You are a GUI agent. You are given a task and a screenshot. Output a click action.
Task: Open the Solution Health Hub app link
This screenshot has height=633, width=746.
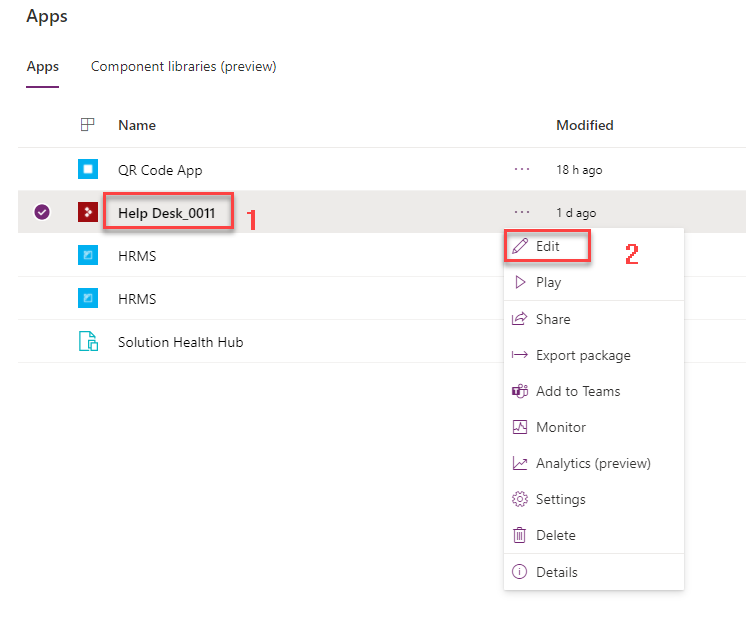180,342
